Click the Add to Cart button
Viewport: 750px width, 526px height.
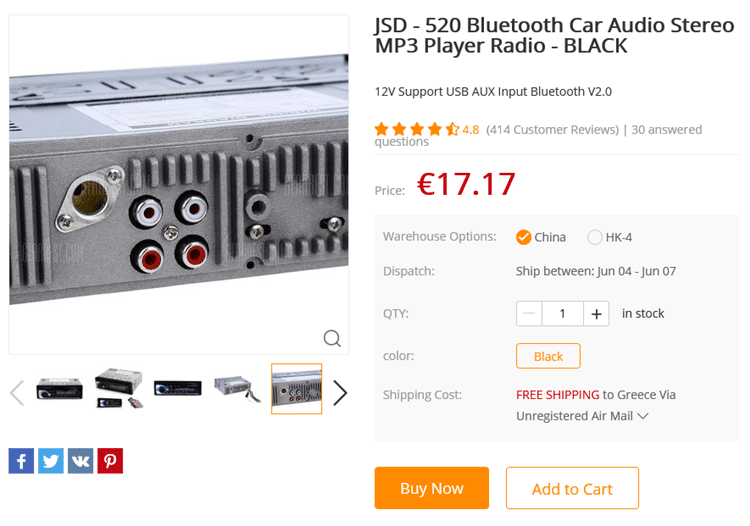point(572,488)
